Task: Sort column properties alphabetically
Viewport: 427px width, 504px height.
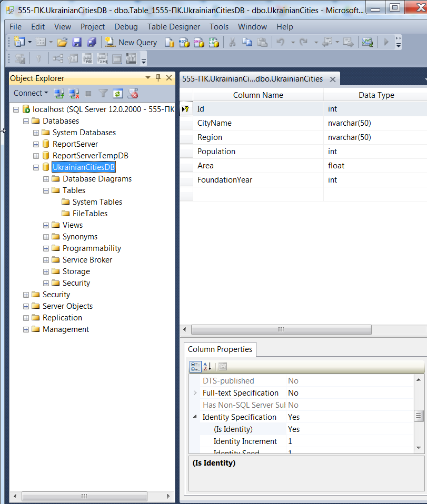Action: tap(207, 367)
